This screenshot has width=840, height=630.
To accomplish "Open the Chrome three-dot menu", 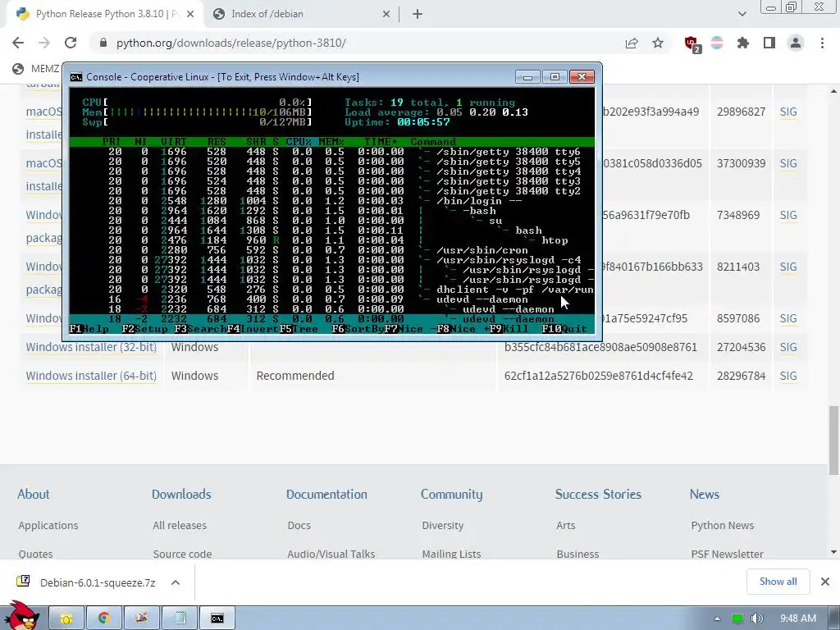I will (x=822, y=43).
